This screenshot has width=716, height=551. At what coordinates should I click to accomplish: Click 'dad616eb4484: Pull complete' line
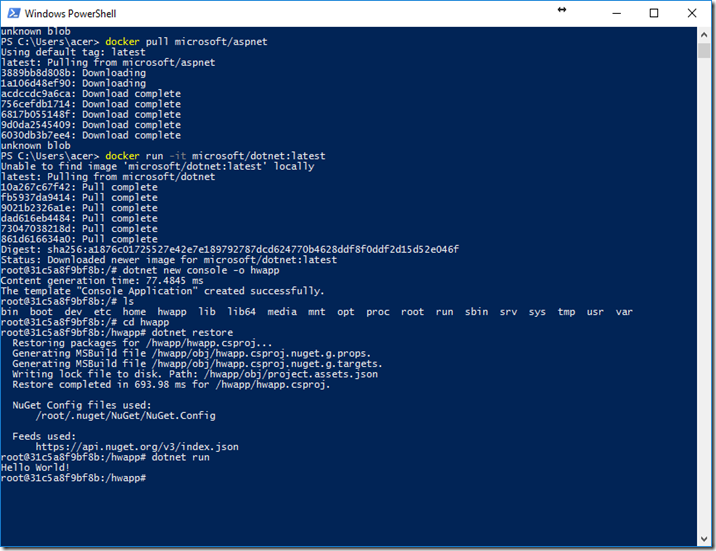(79, 218)
